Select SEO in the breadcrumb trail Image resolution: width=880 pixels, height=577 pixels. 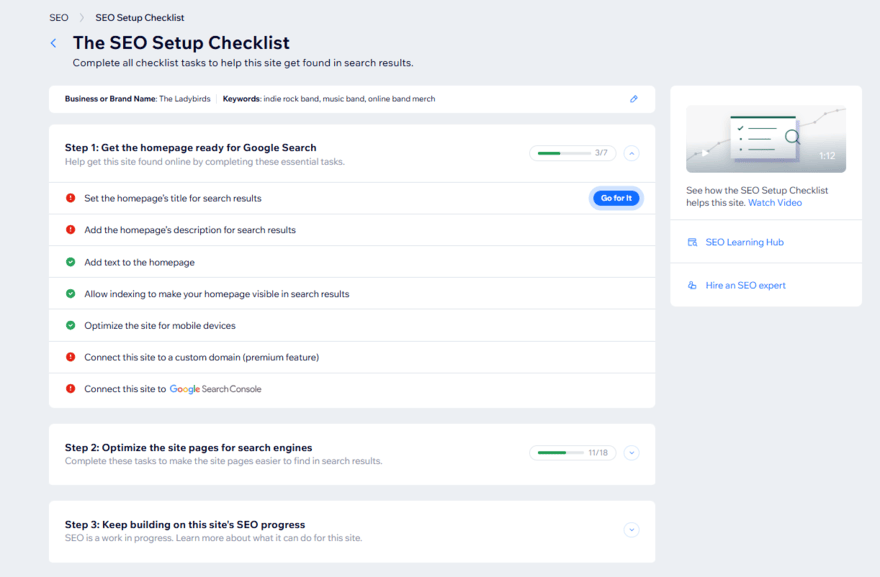point(58,17)
